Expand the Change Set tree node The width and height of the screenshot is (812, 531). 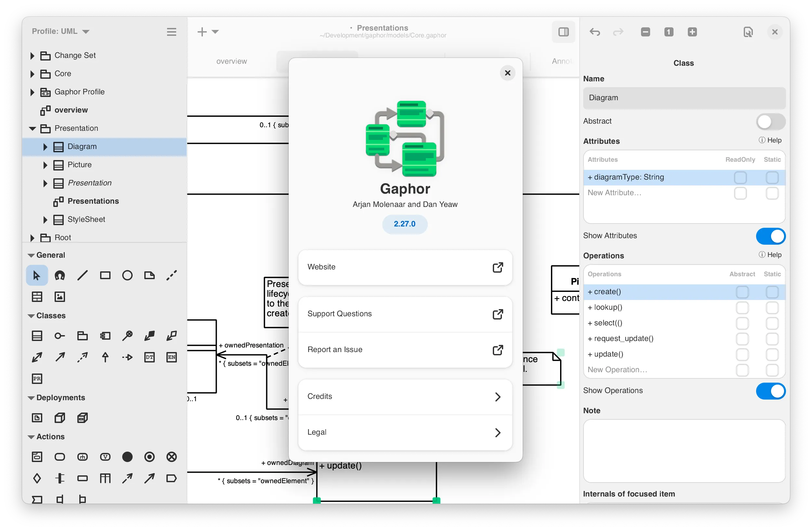click(x=33, y=56)
